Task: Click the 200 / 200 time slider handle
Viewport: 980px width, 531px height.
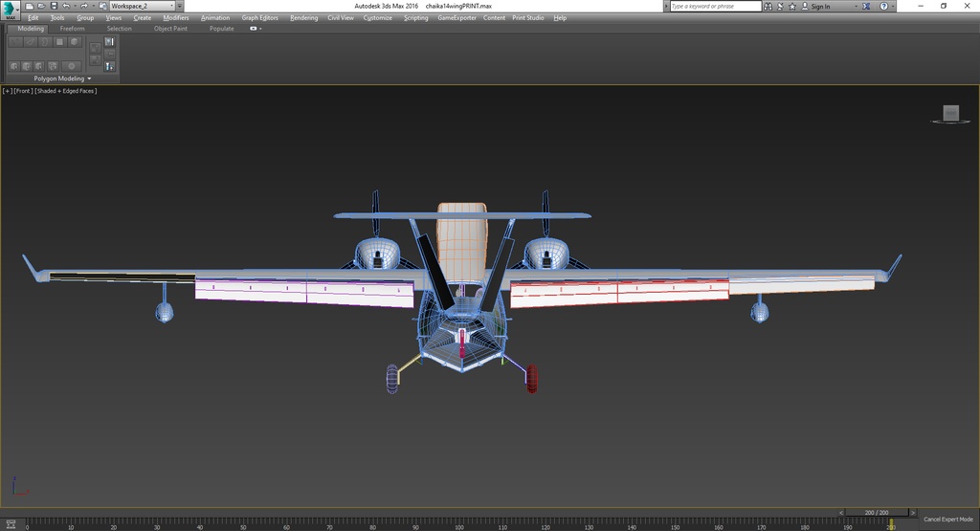Action: [x=877, y=512]
